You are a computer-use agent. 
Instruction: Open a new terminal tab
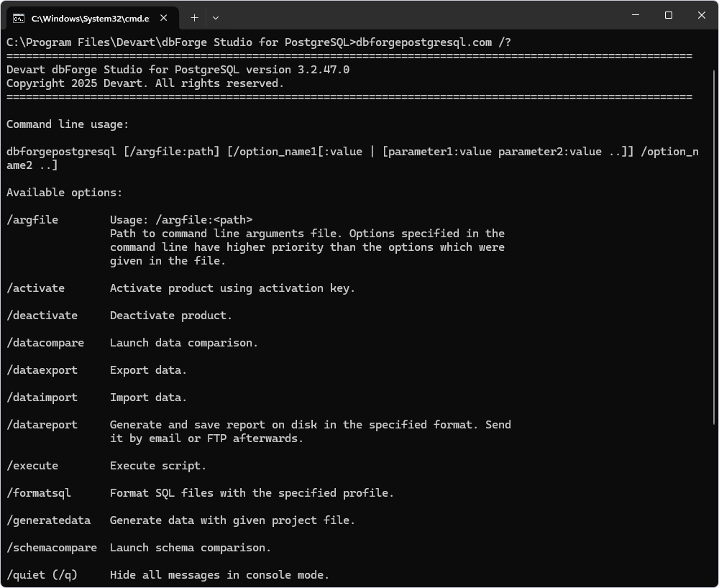click(x=194, y=18)
